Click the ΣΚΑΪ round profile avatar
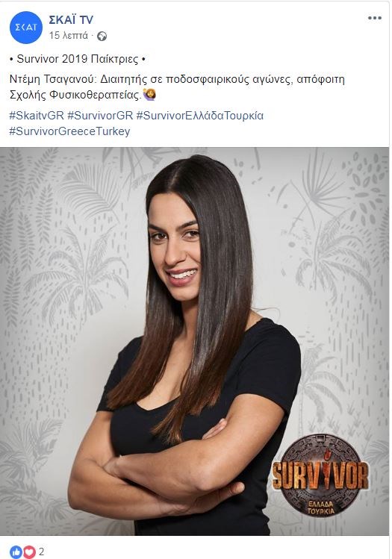 point(26,28)
